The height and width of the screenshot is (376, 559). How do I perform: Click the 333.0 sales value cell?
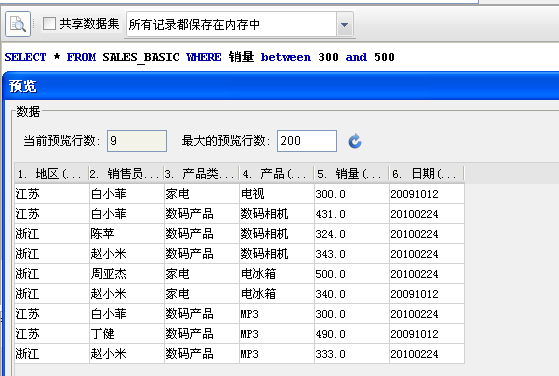click(x=352, y=354)
